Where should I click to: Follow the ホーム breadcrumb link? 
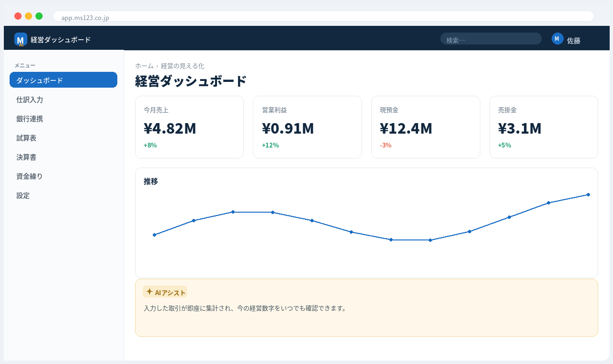click(x=144, y=66)
